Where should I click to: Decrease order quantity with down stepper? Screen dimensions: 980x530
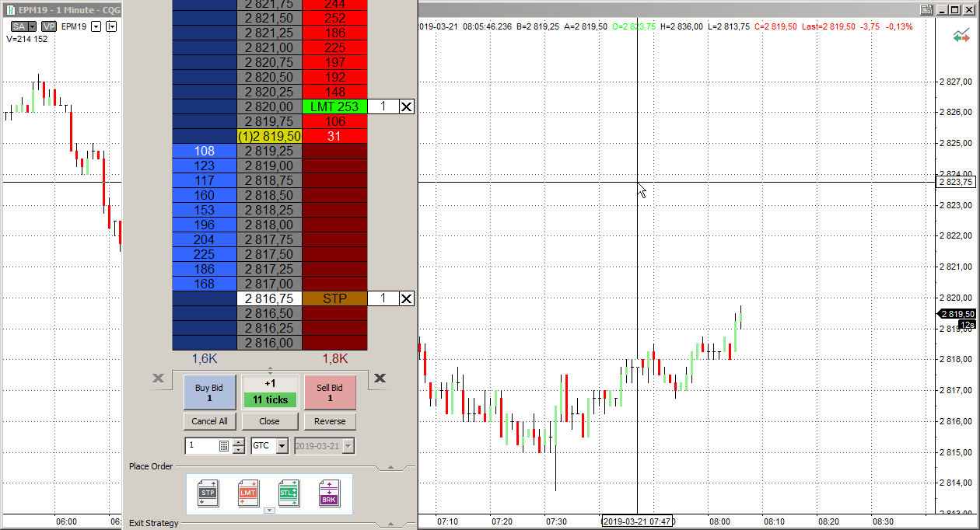(x=239, y=450)
